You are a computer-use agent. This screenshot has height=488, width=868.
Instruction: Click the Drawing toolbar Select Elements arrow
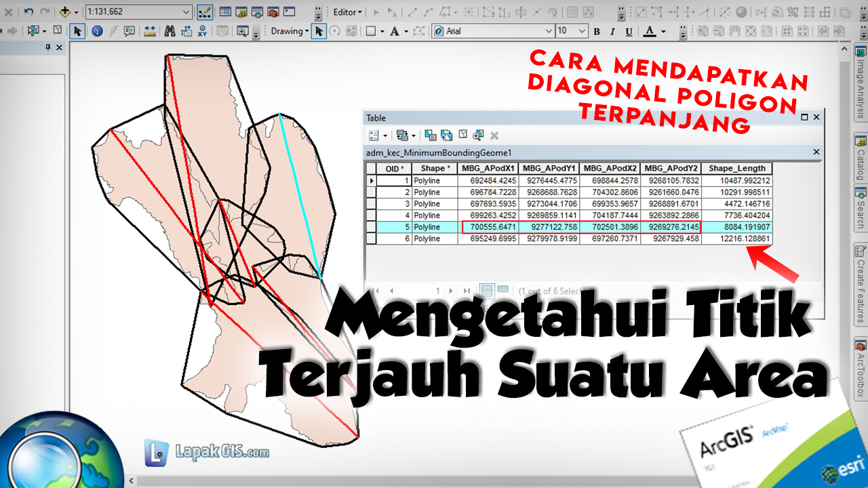(319, 31)
